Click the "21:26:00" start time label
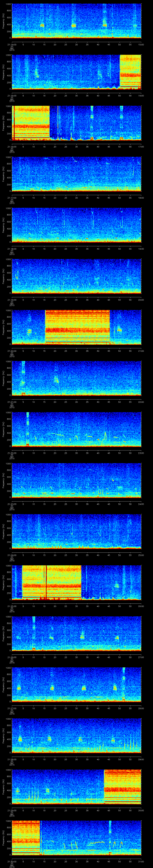Screen dimensions: 153x868 pyautogui.click(x=12, y=657)
